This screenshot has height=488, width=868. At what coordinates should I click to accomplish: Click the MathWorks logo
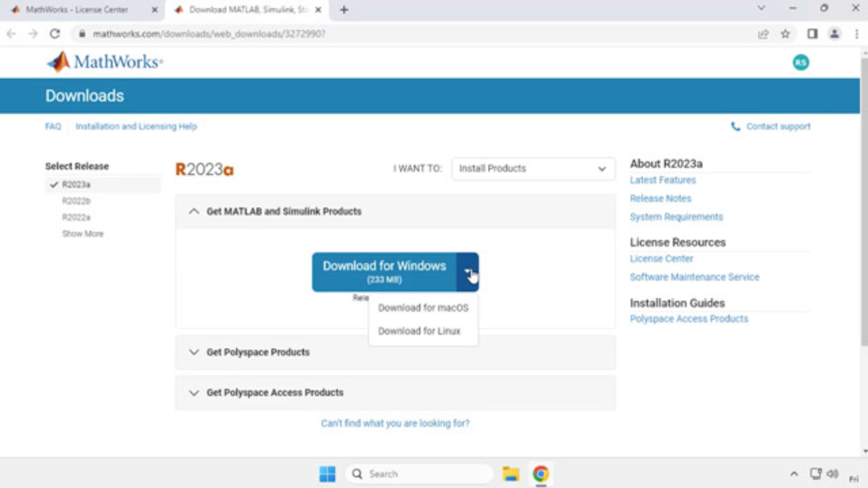[x=104, y=62]
